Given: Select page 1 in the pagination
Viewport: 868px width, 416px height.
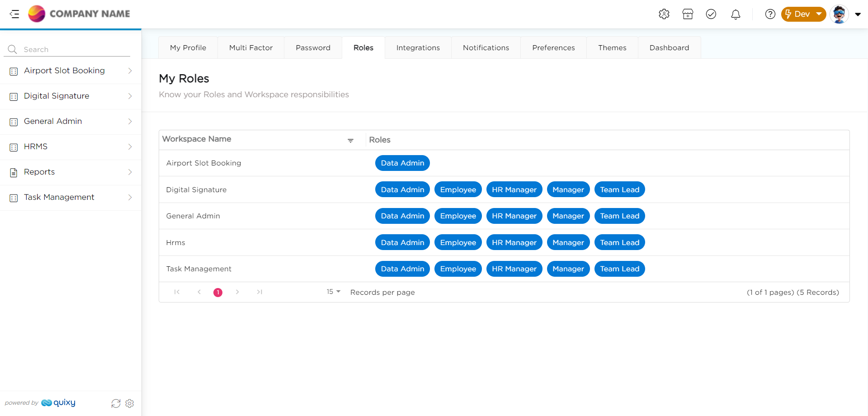Looking at the screenshot, I should pyautogui.click(x=218, y=293).
